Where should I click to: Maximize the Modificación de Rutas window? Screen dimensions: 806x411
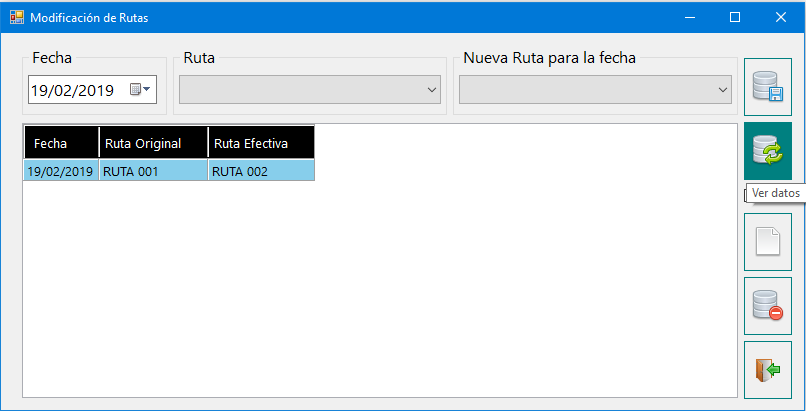735,17
